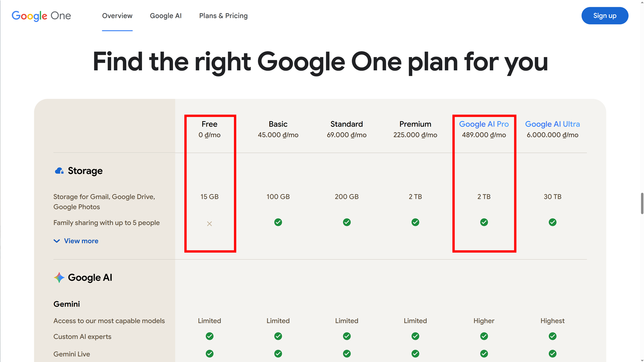The image size is (644, 362).
Task: Click Google AI Pro family sharing checkmark
Action: coord(484,222)
